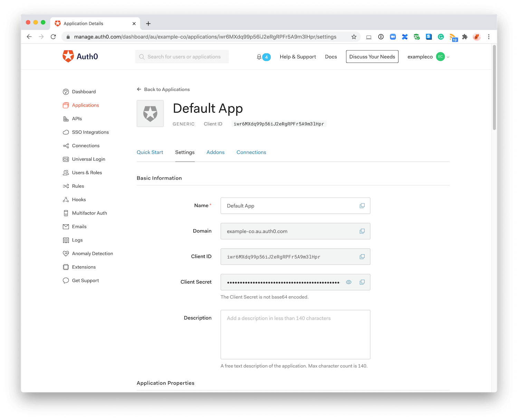The image size is (518, 420).
Task: Click the Auth0 logo in header
Action: point(80,56)
